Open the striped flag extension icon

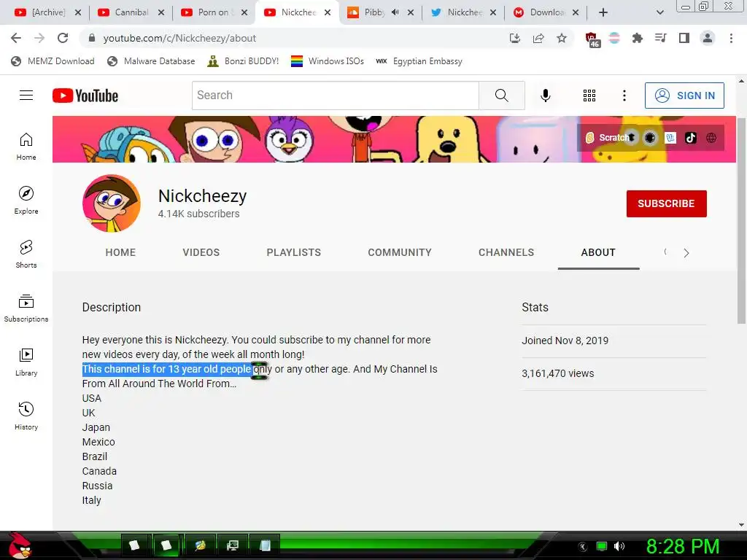[x=614, y=38]
